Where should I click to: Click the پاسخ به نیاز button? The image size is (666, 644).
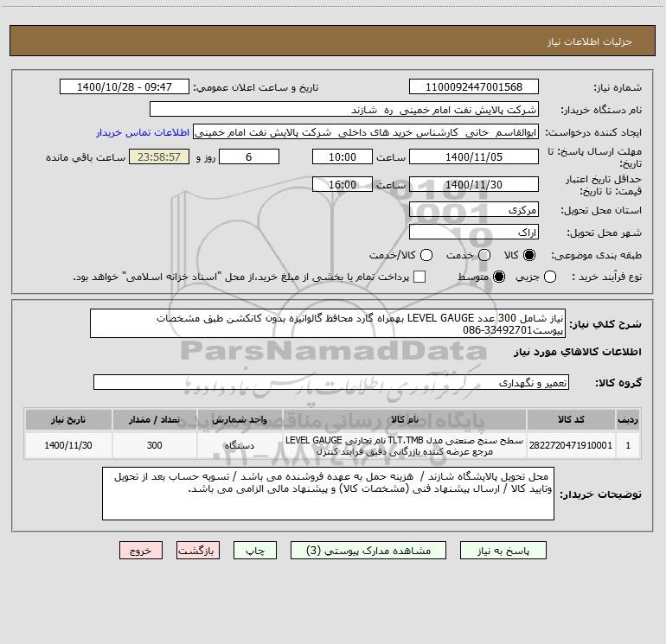tap(503, 551)
